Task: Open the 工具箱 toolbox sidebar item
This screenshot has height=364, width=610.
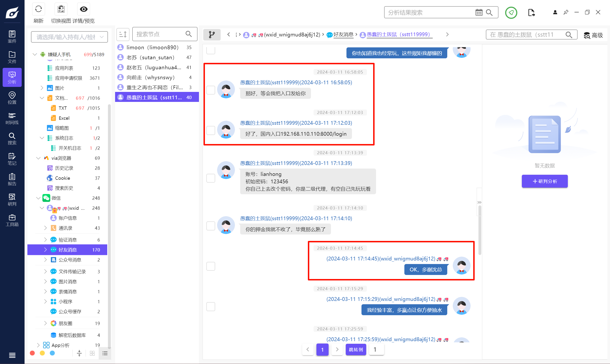Action: [x=12, y=220]
